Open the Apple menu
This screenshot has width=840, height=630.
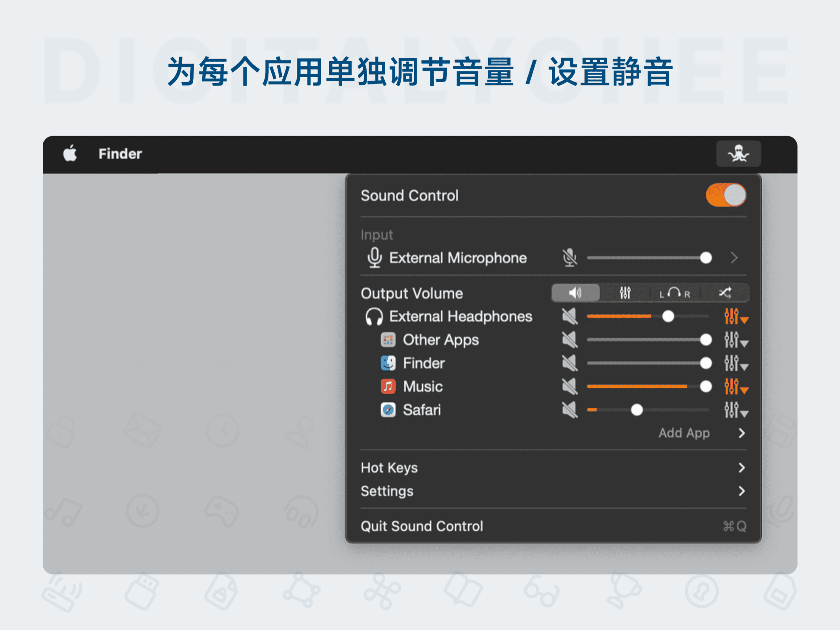(70, 154)
